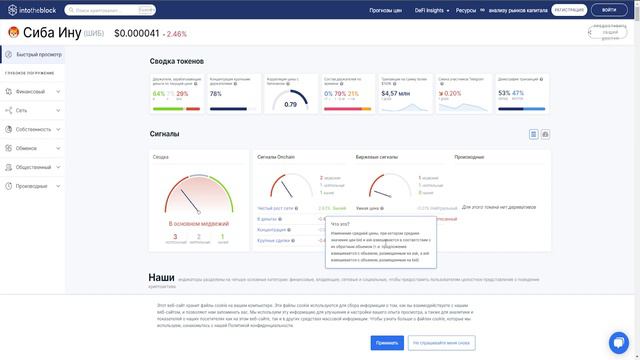The image size is (640, 360).
Task: Open the Ресурсы menu item
Action: tap(466, 10)
